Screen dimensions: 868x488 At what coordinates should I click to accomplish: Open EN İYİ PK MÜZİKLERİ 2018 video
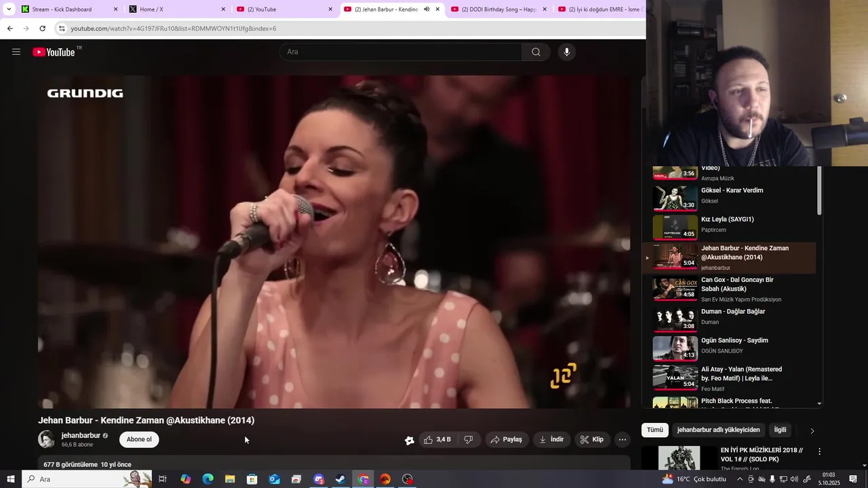click(x=762, y=455)
